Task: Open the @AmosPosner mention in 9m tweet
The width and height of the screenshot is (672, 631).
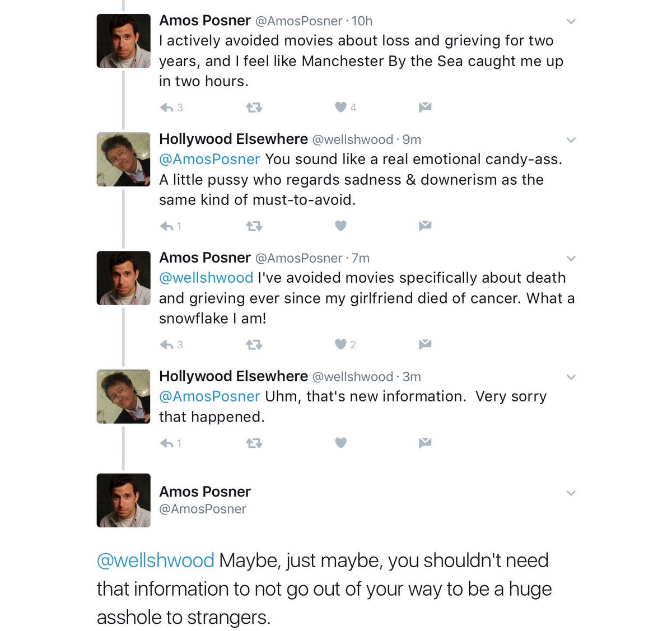Action: 209,160
